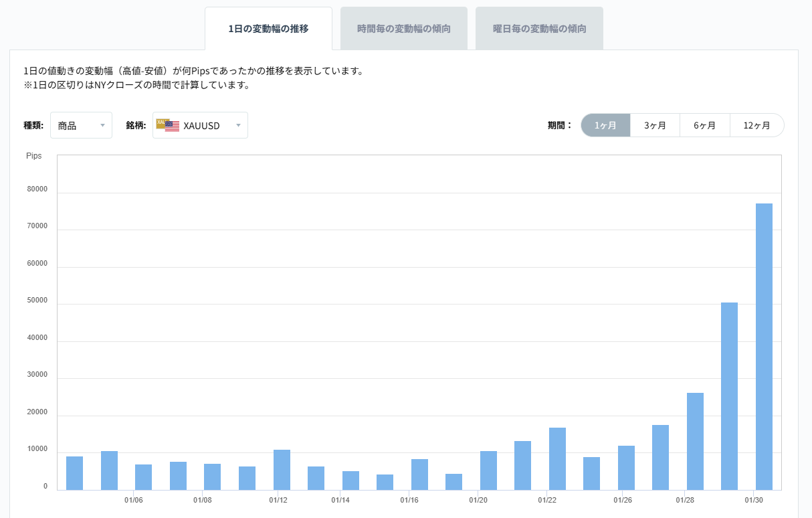Switch to the 曜日毎の変動幅の傾向 tab
Viewport: 812px width, 518px height.
click(539, 28)
